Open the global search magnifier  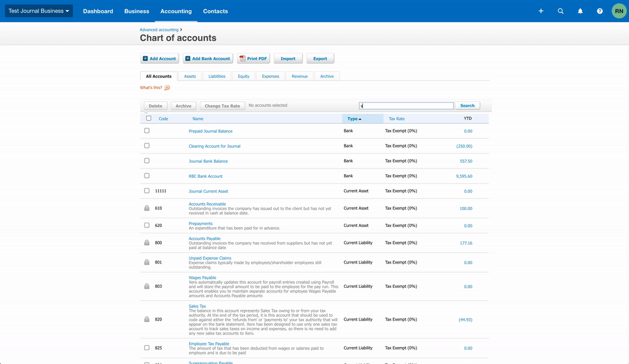click(560, 11)
